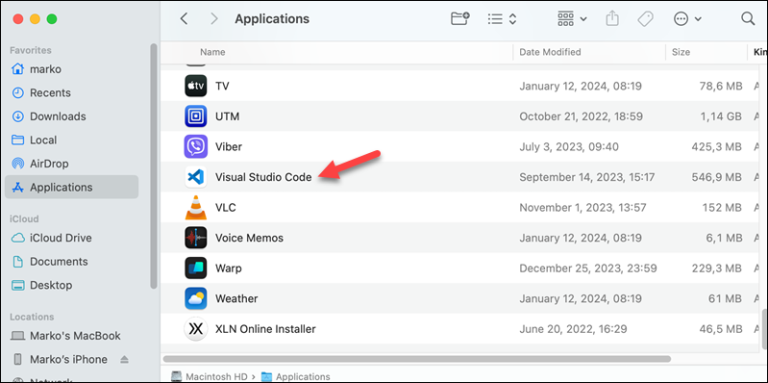Click date October 21, 2022, 18:59
Viewport: 768px width, 383px height.
582,117
